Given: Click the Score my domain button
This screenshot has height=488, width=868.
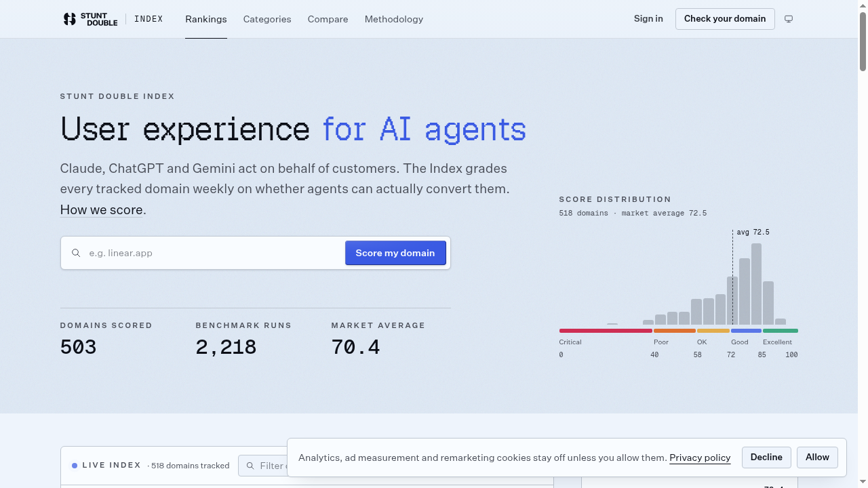Looking at the screenshot, I should click(x=395, y=253).
